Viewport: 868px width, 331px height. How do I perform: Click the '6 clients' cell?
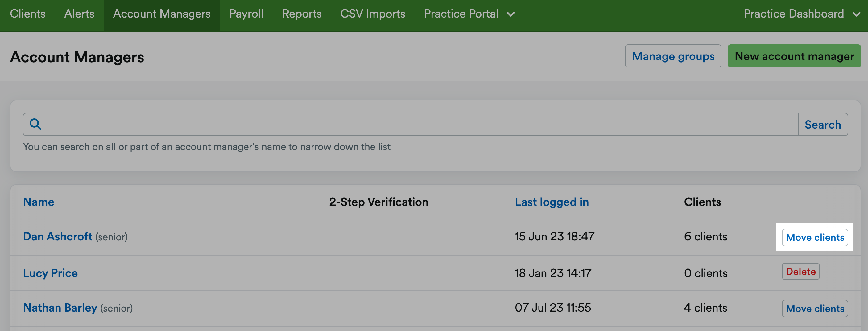click(x=705, y=236)
